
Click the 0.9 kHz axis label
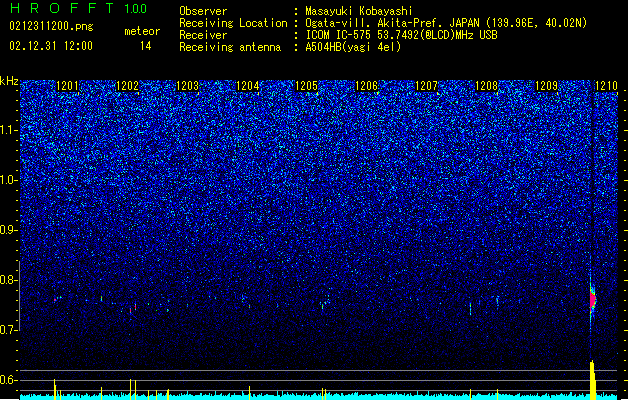tap(9, 230)
